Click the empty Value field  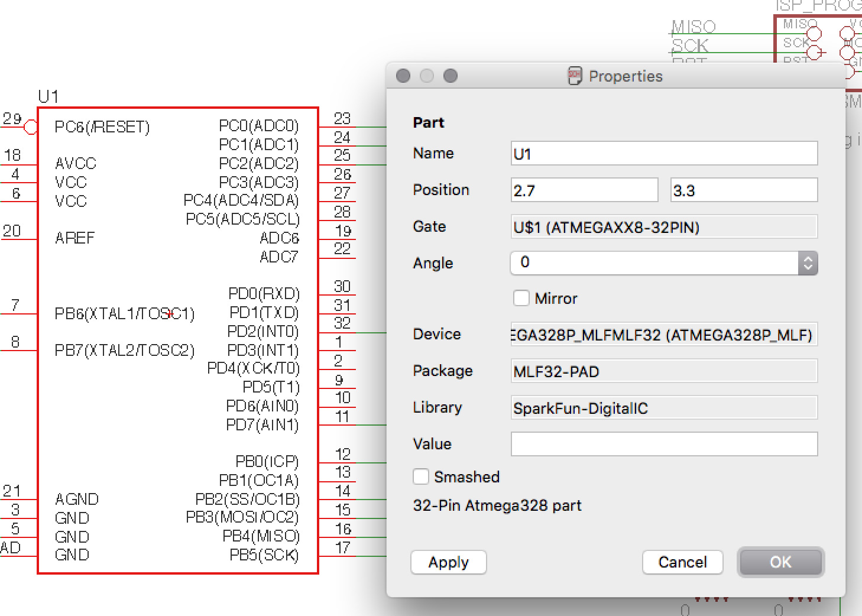[664, 444]
